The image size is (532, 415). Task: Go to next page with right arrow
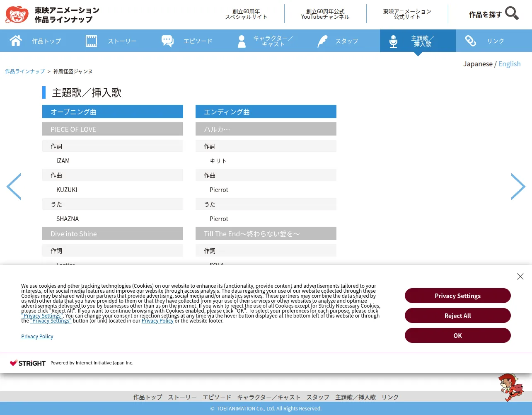(x=518, y=187)
